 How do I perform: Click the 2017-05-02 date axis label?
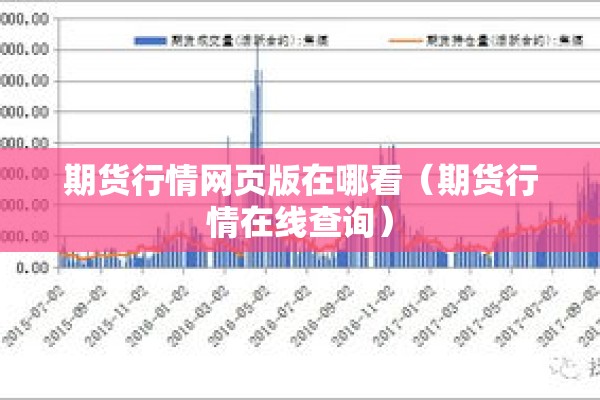(x=486, y=317)
